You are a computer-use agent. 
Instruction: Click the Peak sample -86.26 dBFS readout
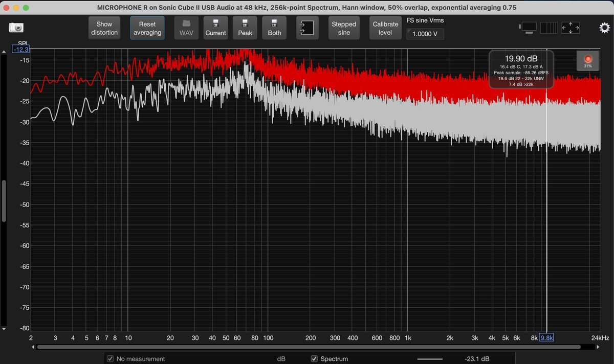pyautogui.click(x=521, y=73)
